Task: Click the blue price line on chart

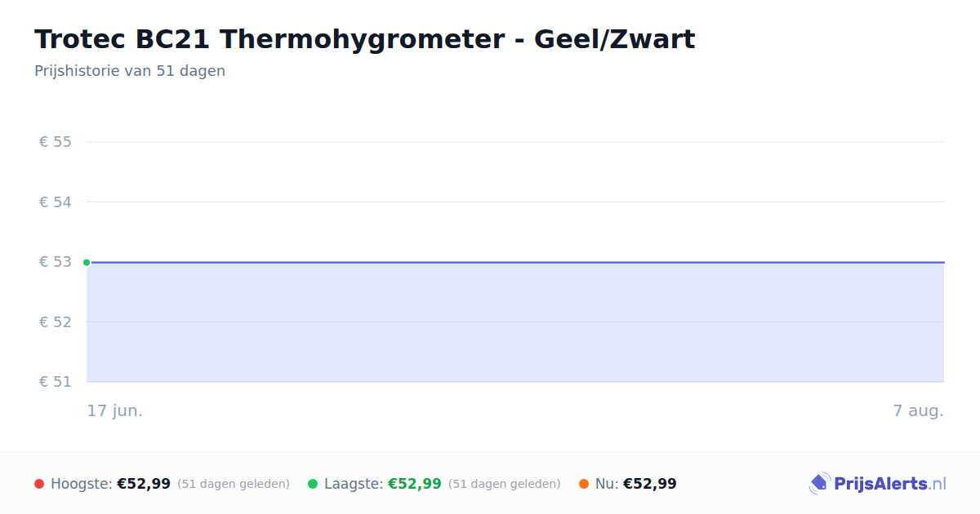Action: (515, 262)
